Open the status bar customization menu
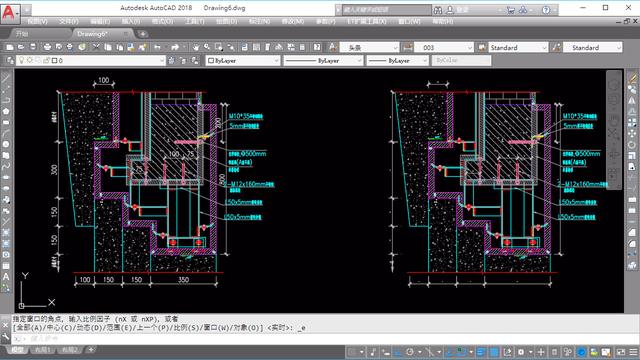Image resolution: width=640 pixels, height=360 pixels. tap(633, 352)
